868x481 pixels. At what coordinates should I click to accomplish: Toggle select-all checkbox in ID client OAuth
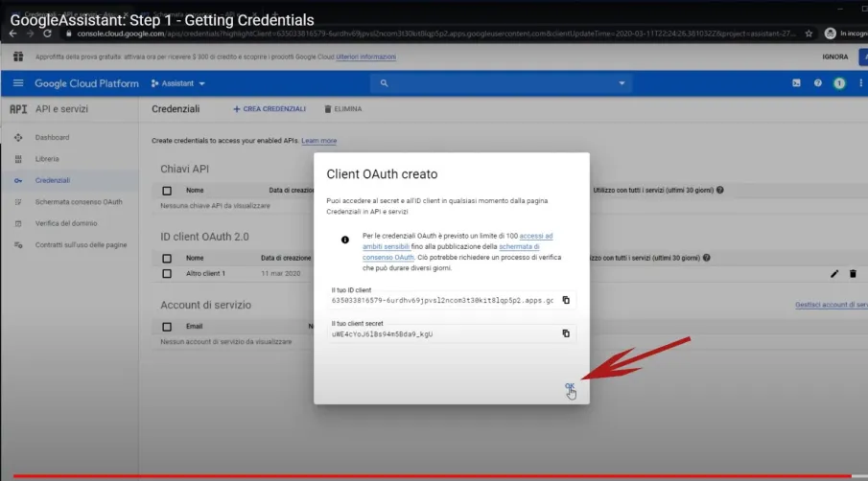(x=167, y=258)
